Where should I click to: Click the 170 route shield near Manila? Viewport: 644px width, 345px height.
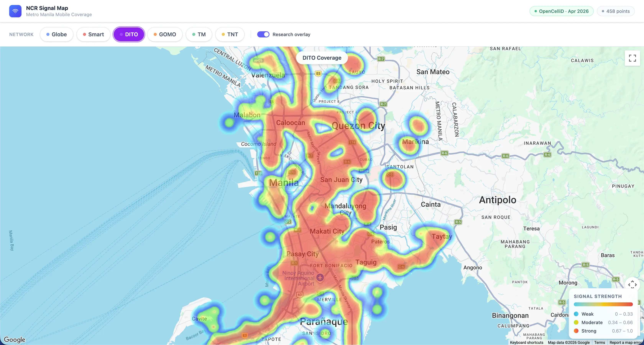tap(292, 172)
